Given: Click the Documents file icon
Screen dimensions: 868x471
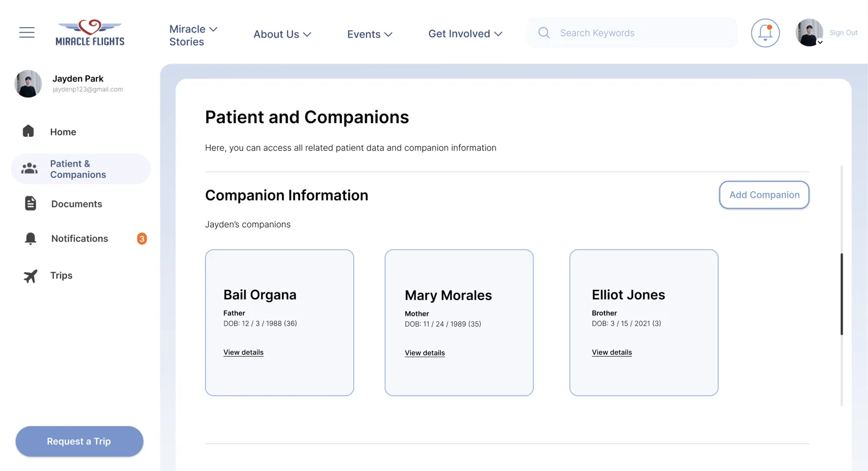Looking at the screenshot, I should point(30,203).
